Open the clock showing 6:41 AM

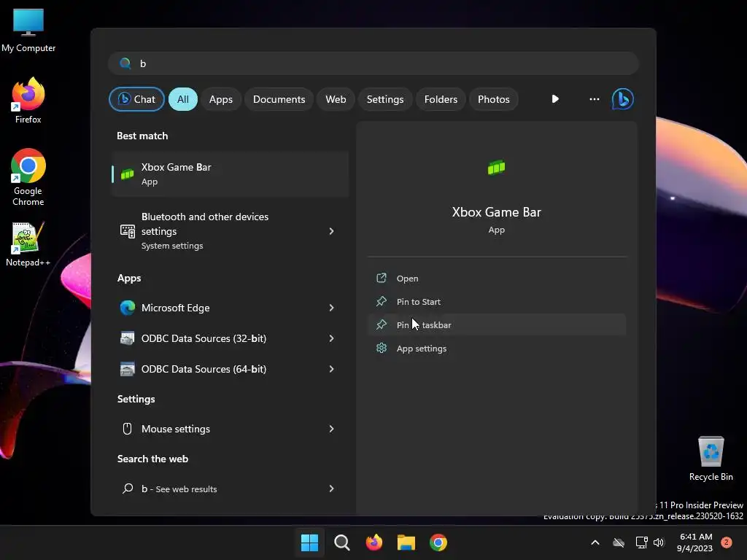(694, 542)
